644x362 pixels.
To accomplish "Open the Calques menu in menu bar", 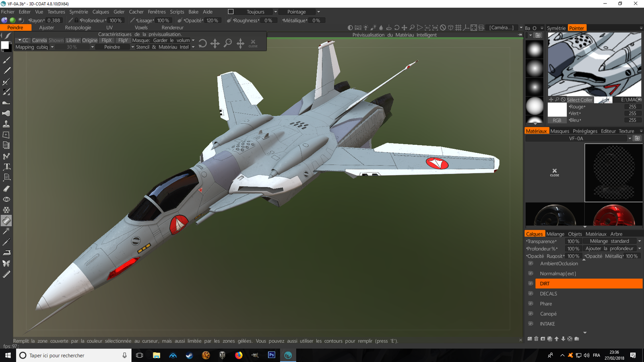I will pyautogui.click(x=101, y=12).
